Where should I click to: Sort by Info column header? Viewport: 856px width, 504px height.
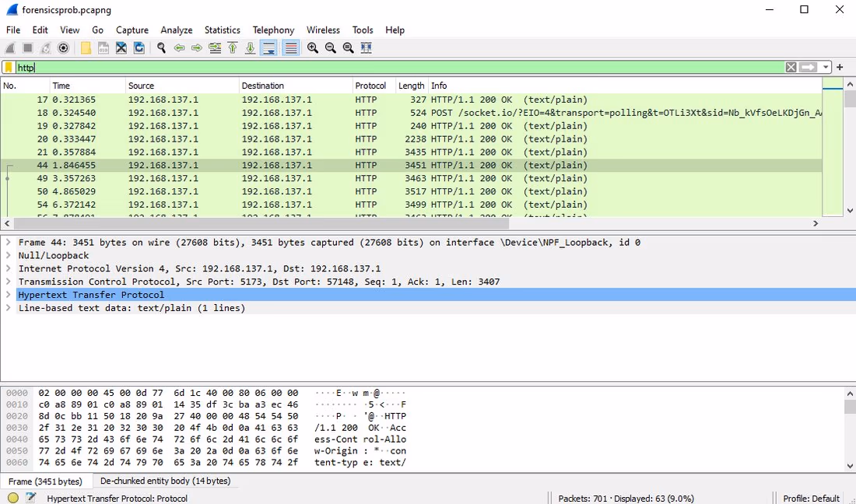(x=625, y=86)
